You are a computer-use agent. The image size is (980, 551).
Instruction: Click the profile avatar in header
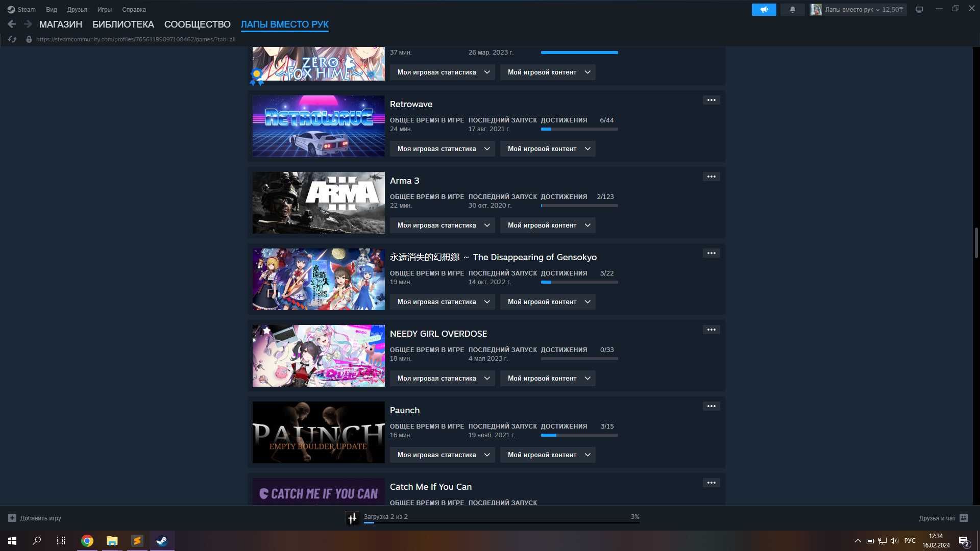tap(816, 10)
